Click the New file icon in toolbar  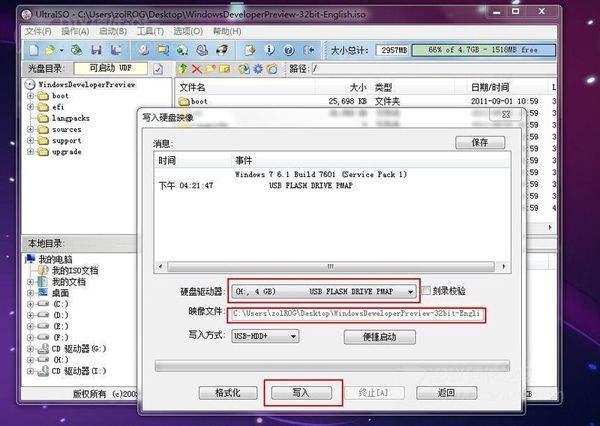pos(34,50)
